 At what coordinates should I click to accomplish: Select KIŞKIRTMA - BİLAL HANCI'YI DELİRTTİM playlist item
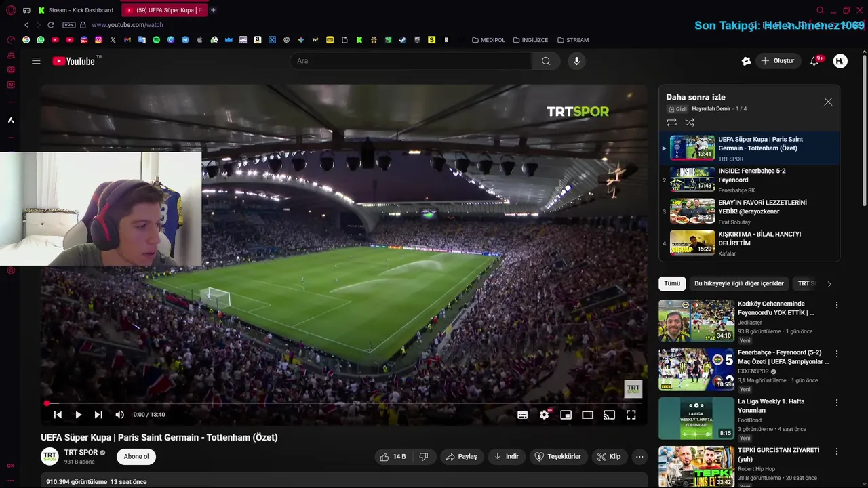point(749,243)
